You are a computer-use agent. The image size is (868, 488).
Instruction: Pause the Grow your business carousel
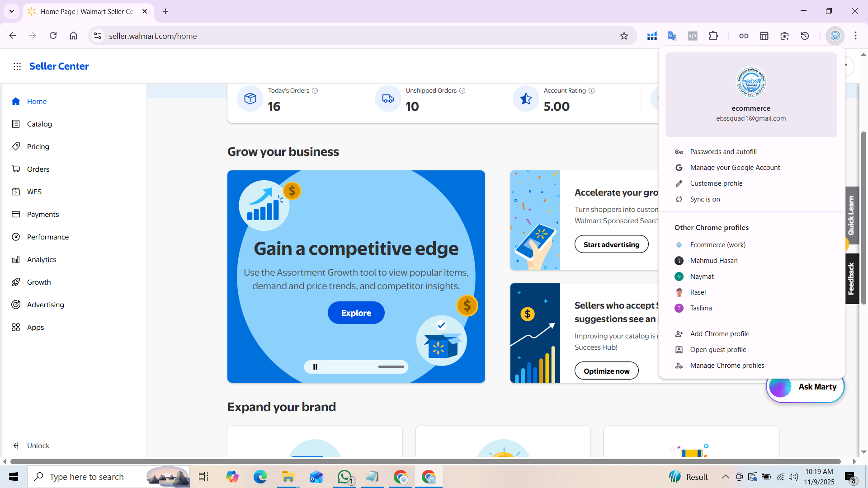point(315,367)
